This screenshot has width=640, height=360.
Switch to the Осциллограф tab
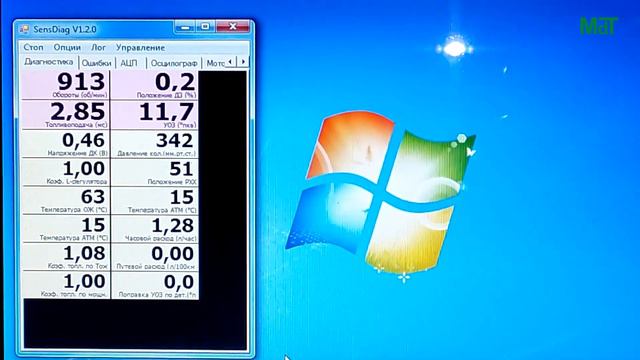(174, 63)
